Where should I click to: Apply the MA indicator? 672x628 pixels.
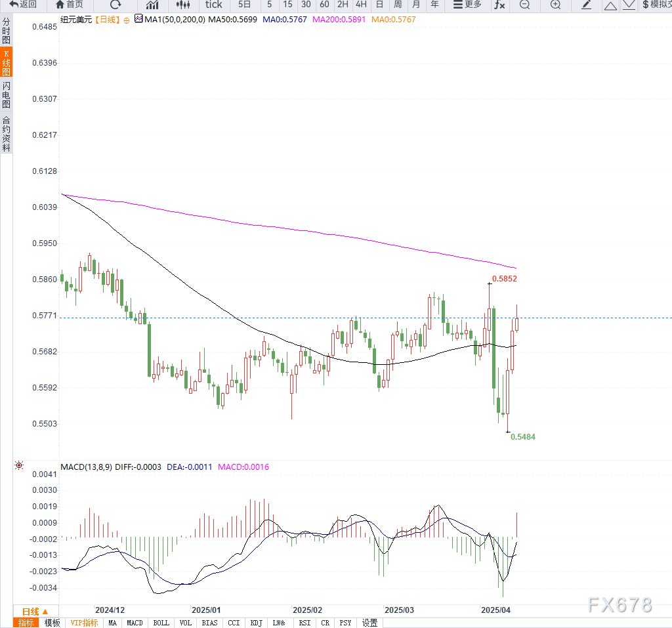tap(112, 623)
